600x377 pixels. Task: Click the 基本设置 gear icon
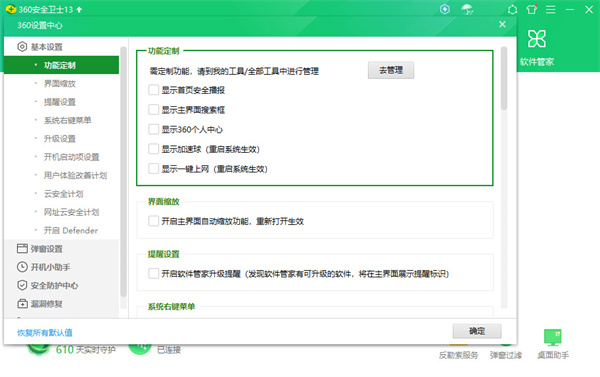pos(22,47)
